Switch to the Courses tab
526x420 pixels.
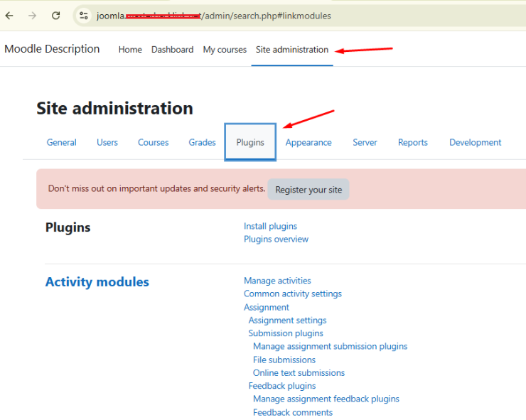(154, 142)
